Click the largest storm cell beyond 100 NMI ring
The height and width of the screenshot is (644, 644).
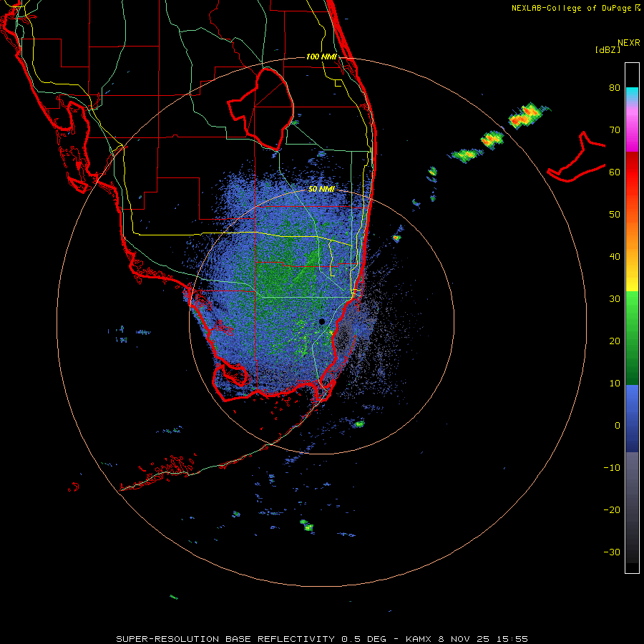[x=527, y=115]
